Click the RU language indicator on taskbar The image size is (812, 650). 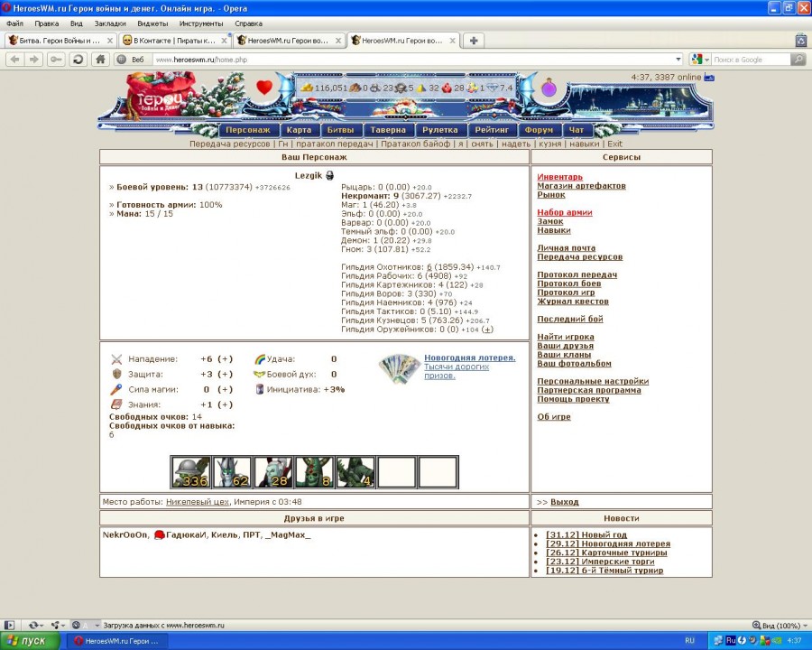coord(689,641)
